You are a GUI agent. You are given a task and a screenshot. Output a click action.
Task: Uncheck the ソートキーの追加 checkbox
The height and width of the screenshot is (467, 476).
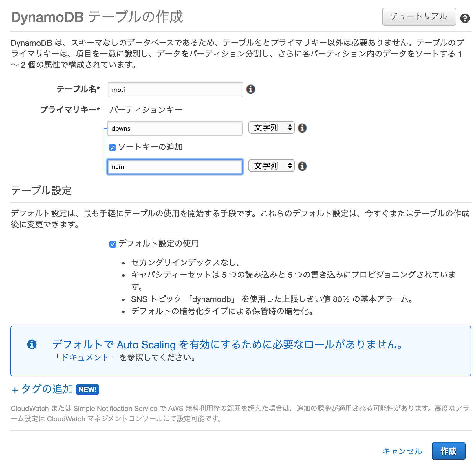click(112, 148)
